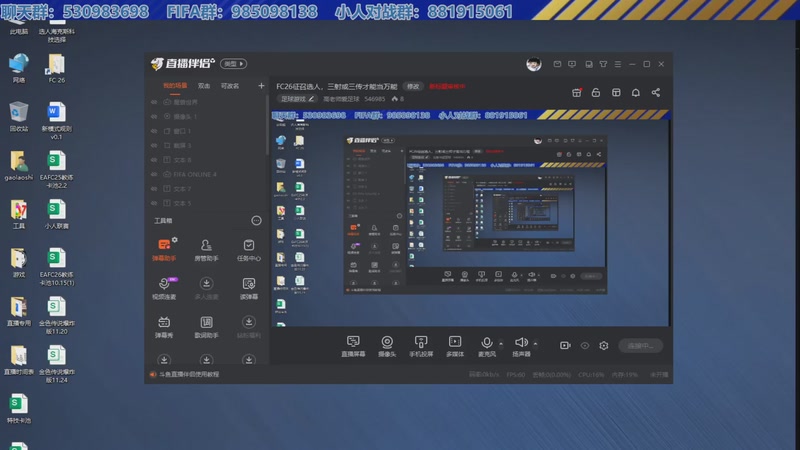The image size is (800, 450).
Task: Click the FPS:60 status text
Action: tap(516, 374)
